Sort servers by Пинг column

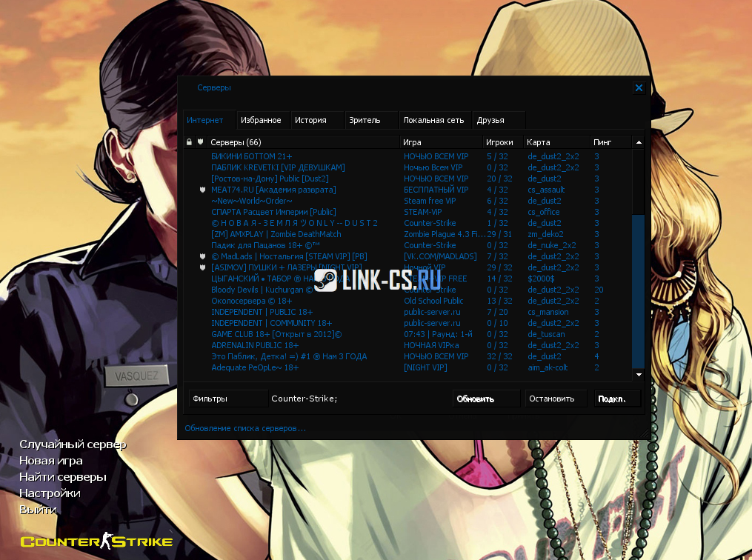click(610, 141)
